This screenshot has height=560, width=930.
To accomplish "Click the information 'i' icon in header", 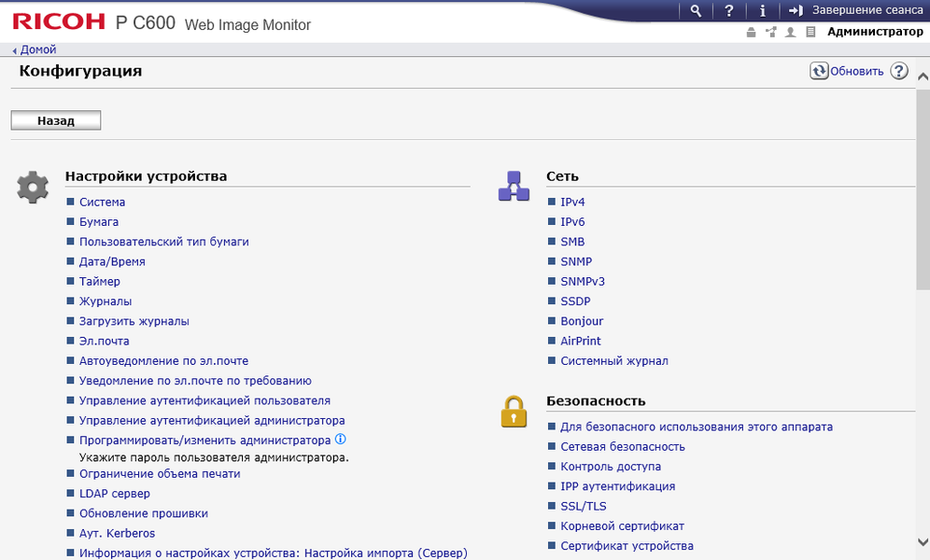I will coord(763,11).
